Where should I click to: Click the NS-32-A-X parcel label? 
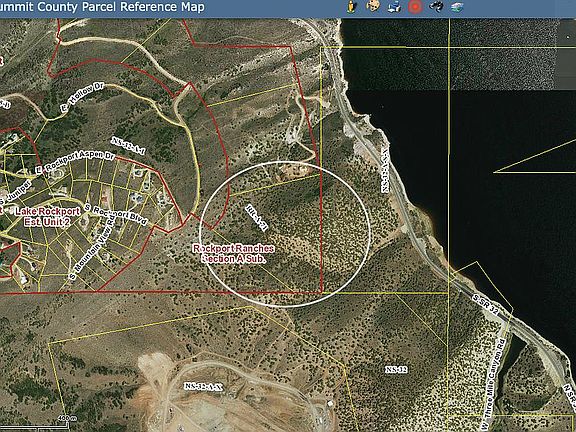[x=204, y=386]
